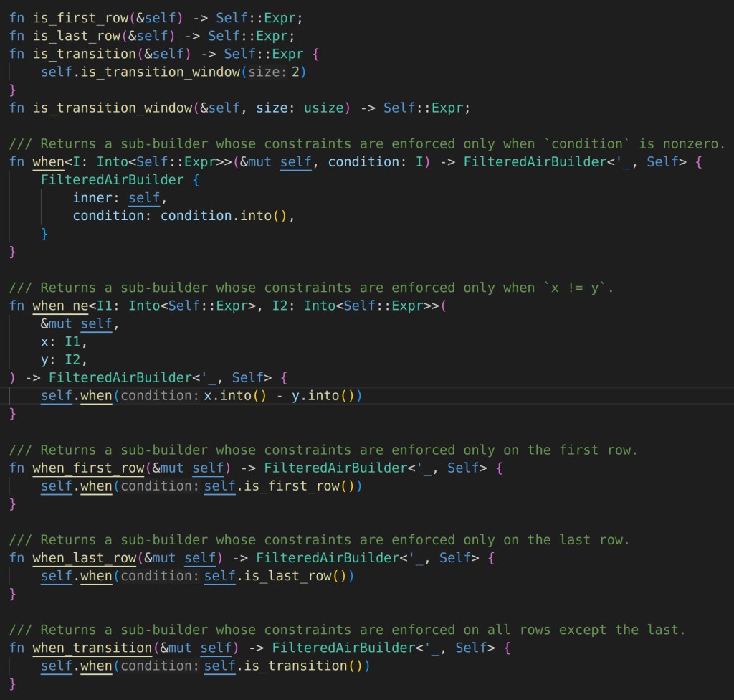Click the gray 'size:' inlay hint
The image size is (734, 700).
click(267, 72)
